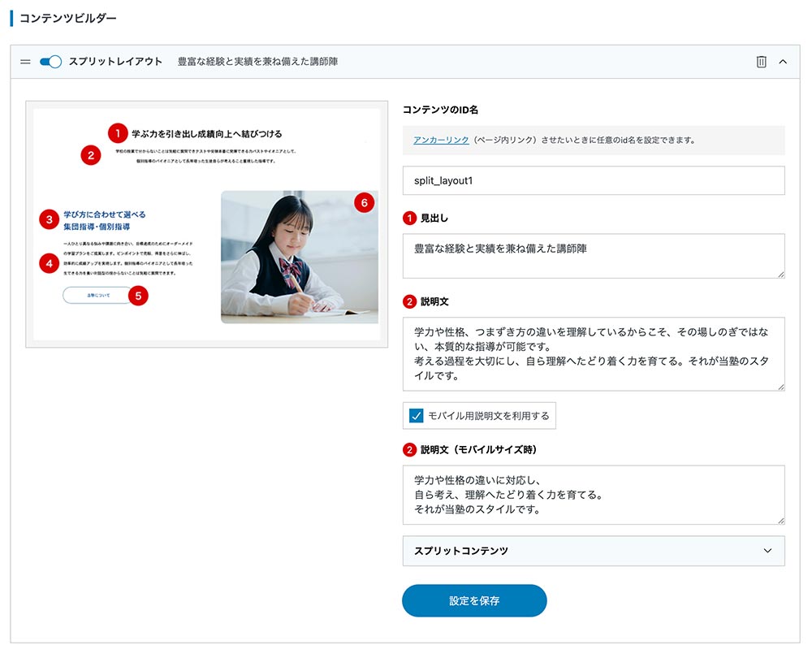The image size is (812, 645).
Task: Click the split_layout1 ID input field
Action: pyautogui.click(x=593, y=180)
